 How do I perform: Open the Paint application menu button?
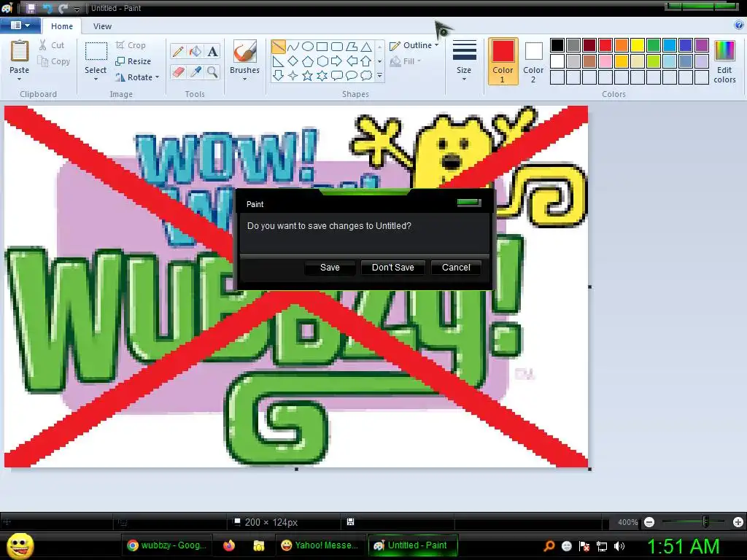pos(20,26)
